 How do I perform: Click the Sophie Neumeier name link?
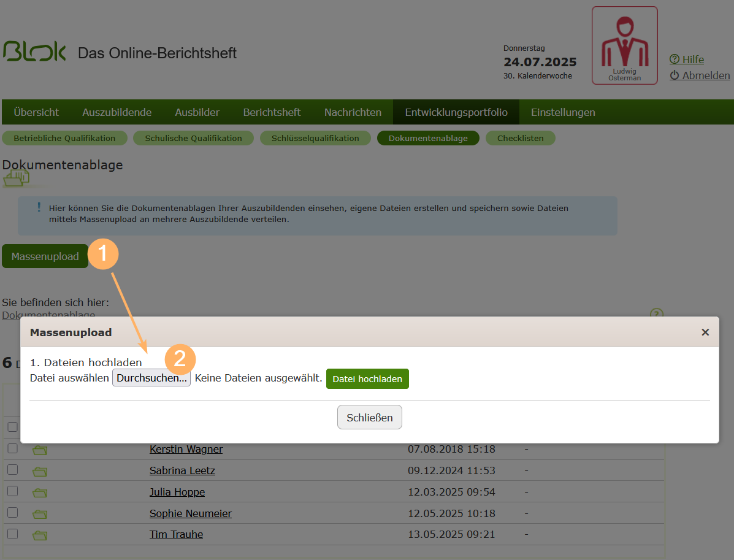click(191, 513)
